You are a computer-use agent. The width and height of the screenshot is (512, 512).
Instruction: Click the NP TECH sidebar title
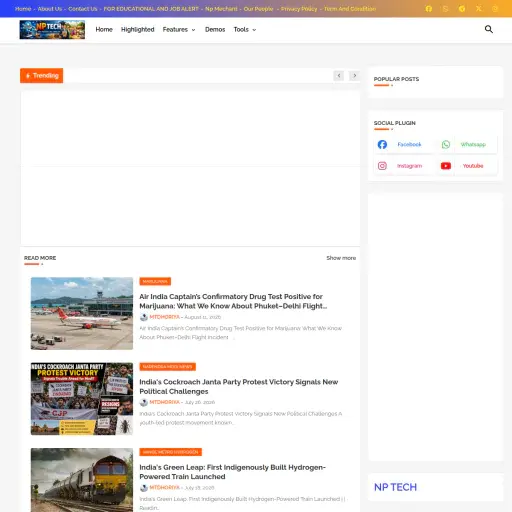click(x=395, y=487)
